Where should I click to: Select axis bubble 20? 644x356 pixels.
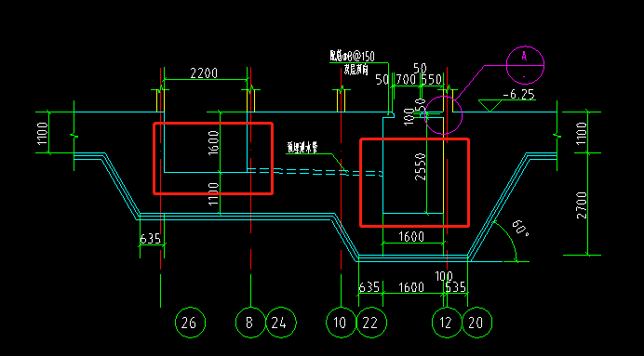point(476,323)
